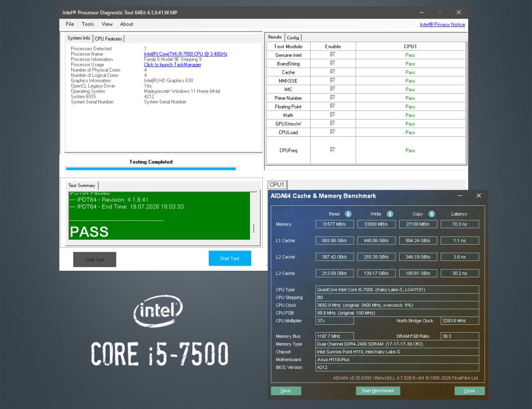Close the AIDA64 Cache & Memory Benchmark window
This screenshot has height=409, width=532.
[478, 195]
